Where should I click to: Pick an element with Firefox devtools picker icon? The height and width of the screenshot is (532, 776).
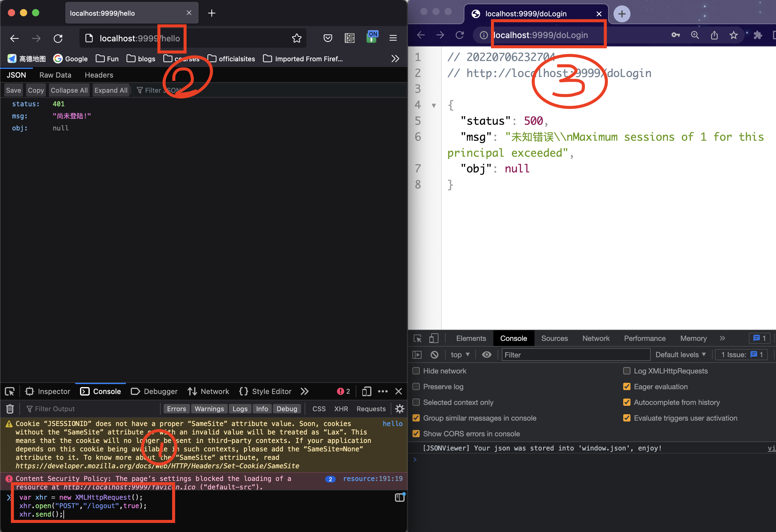pos(10,391)
